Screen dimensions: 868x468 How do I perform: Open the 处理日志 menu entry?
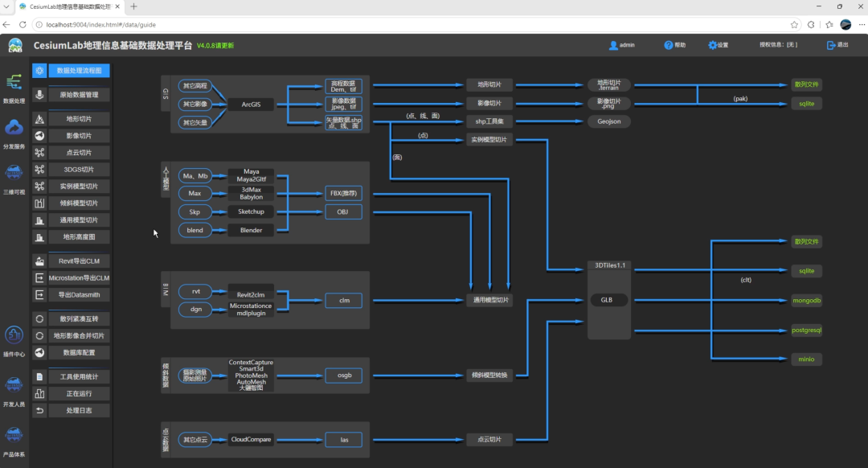79,410
